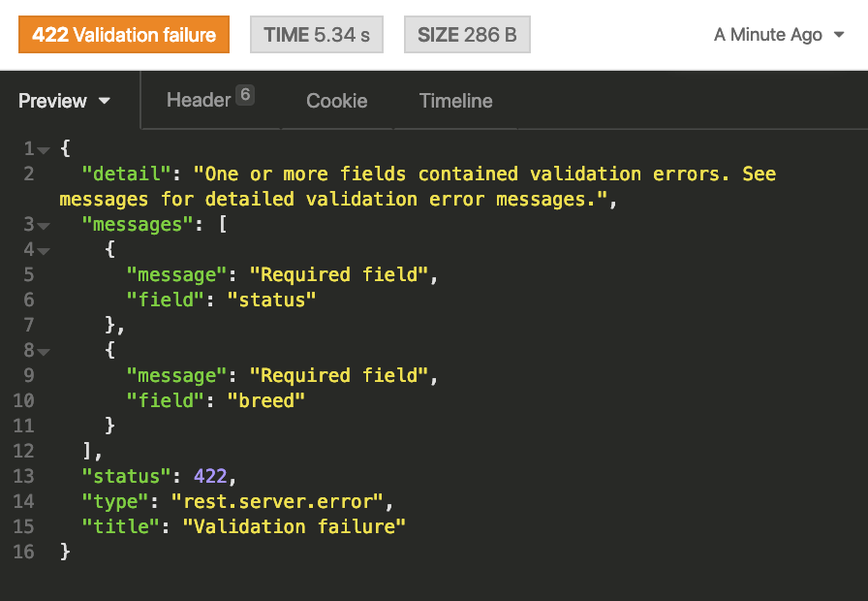Image resolution: width=868 pixels, height=601 pixels.
Task: Click the SIZE 286 B response tag
Action: [467, 35]
